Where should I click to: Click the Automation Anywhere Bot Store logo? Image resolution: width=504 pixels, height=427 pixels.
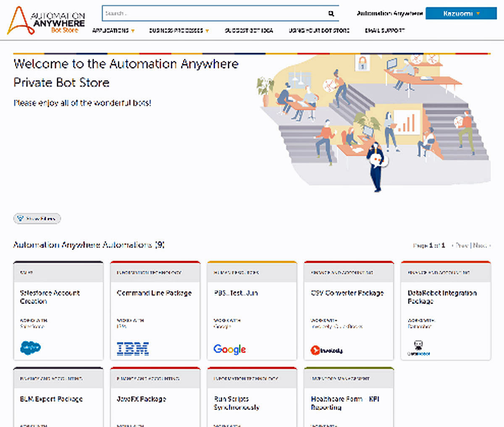[x=46, y=21]
